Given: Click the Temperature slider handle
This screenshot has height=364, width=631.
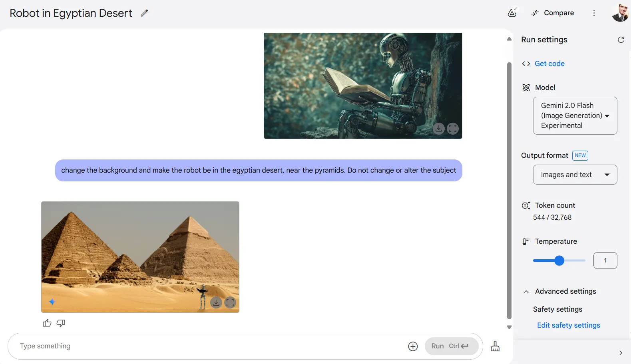Looking at the screenshot, I should coord(559,261).
